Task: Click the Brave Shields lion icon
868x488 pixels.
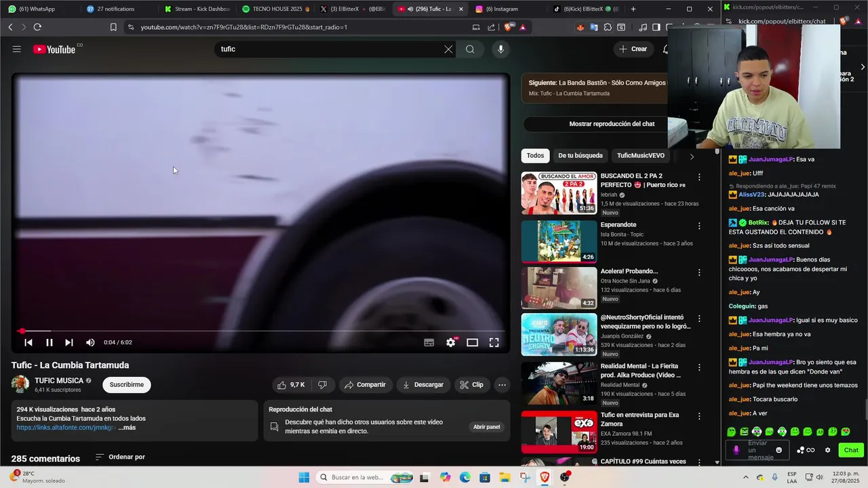Action: [x=508, y=27]
